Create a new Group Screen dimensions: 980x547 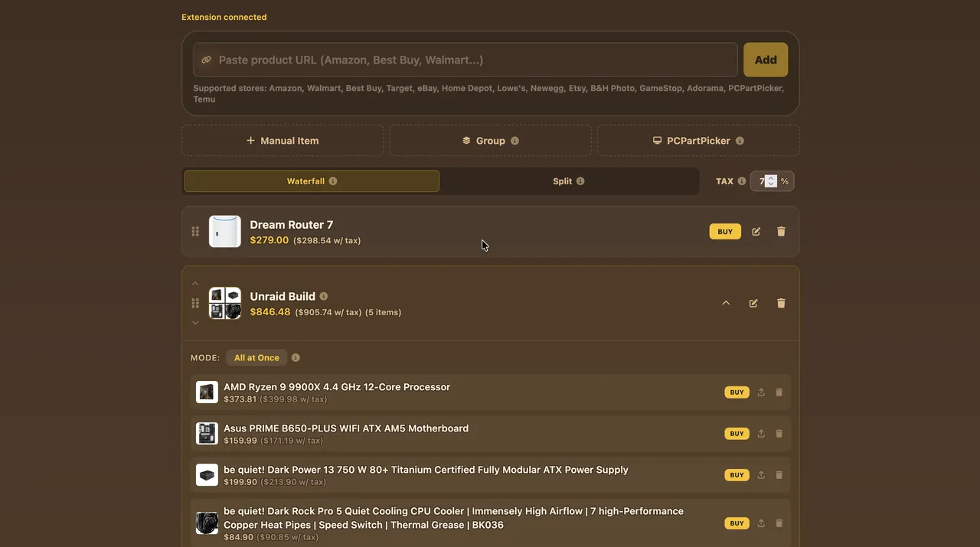pos(491,141)
